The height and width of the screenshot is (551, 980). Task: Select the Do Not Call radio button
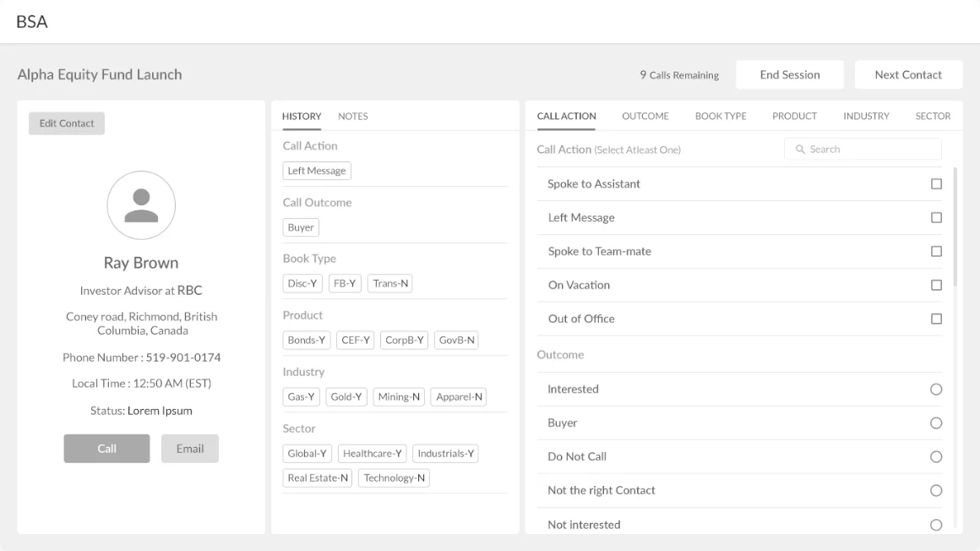936,457
